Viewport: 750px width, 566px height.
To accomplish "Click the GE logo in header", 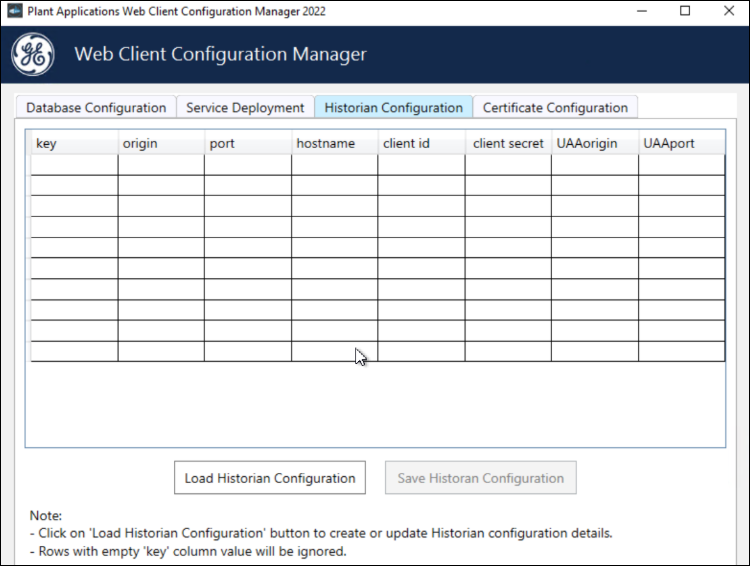I will [x=33, y=55].
